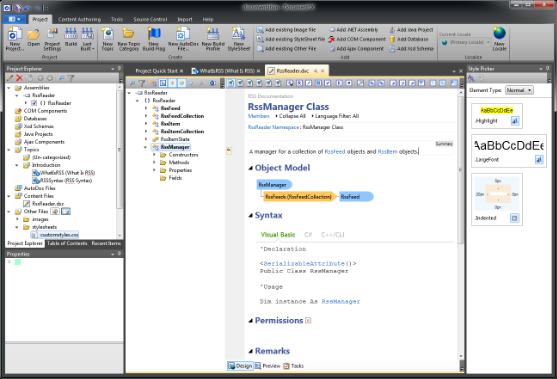
Task: Add a New Build Flag
Action: pos(154,39)
